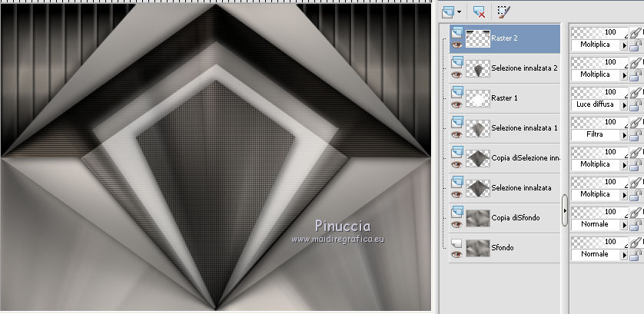Image resolution: width=644 pixels, height=314 pixels.
Task: Toggle lock transparency for Selezione innalzata 2
Action: 636,75
